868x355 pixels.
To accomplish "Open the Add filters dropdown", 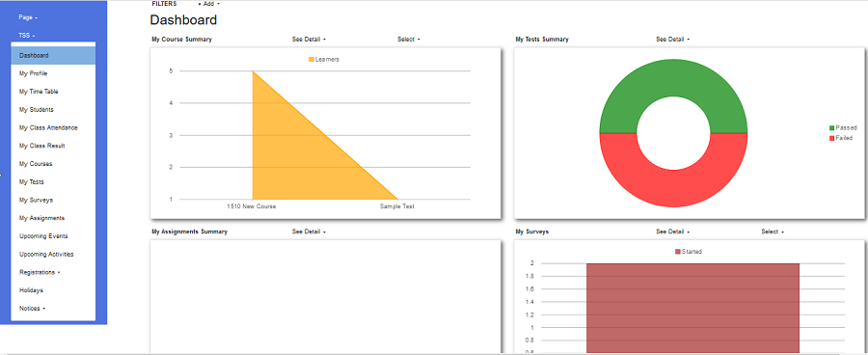I will point(209,4).
